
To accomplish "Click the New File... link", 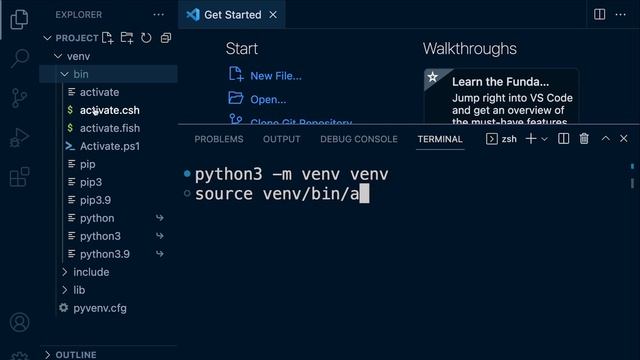I will coord(276,76).
